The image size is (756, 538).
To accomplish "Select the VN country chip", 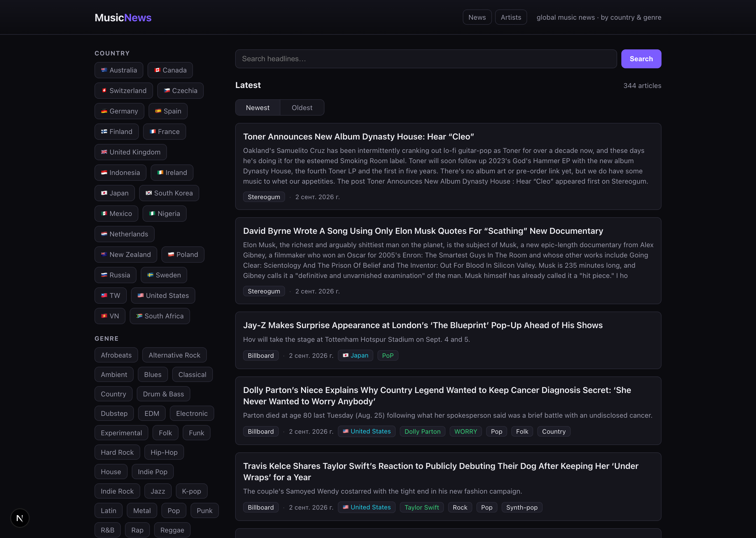I will click(x=110, y=316).
